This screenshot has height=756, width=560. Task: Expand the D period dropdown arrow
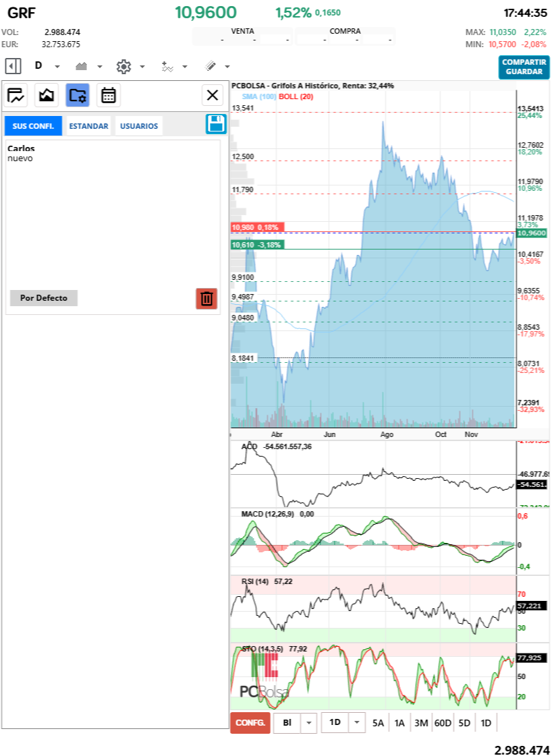(x=57, y=66)
